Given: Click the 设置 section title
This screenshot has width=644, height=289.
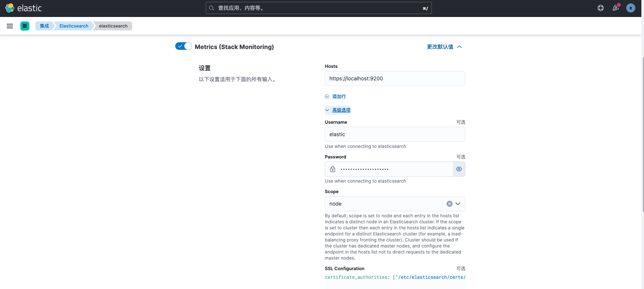Looking at the screenshot, I should point(205,68).
